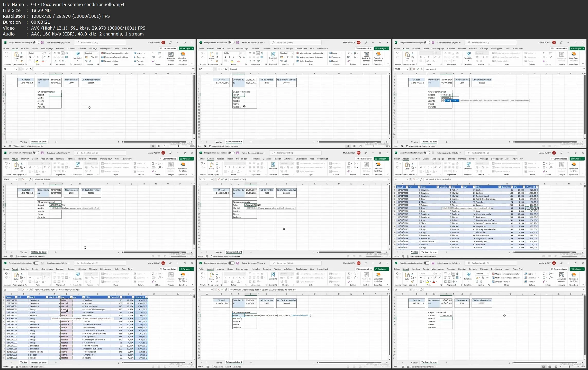
Task: Open Mise en forme conditionnelle in the E8 frame
Action: (x=506, y=274)
